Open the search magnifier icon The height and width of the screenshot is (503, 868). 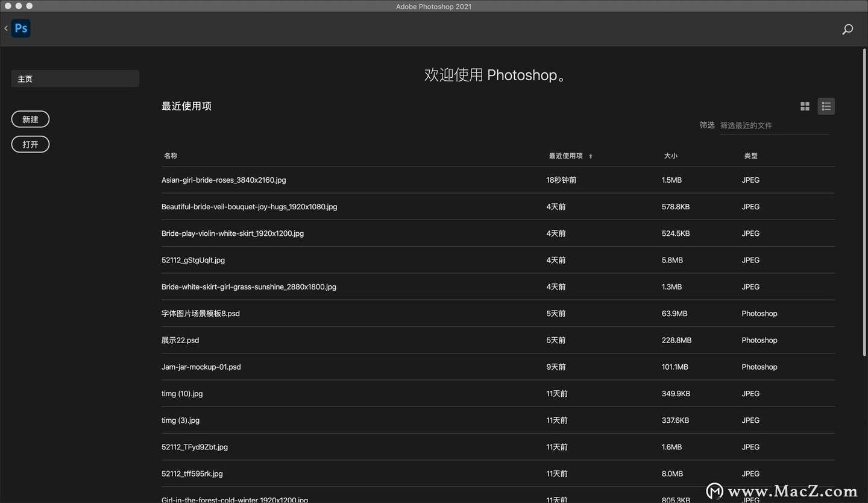[848, 29]
